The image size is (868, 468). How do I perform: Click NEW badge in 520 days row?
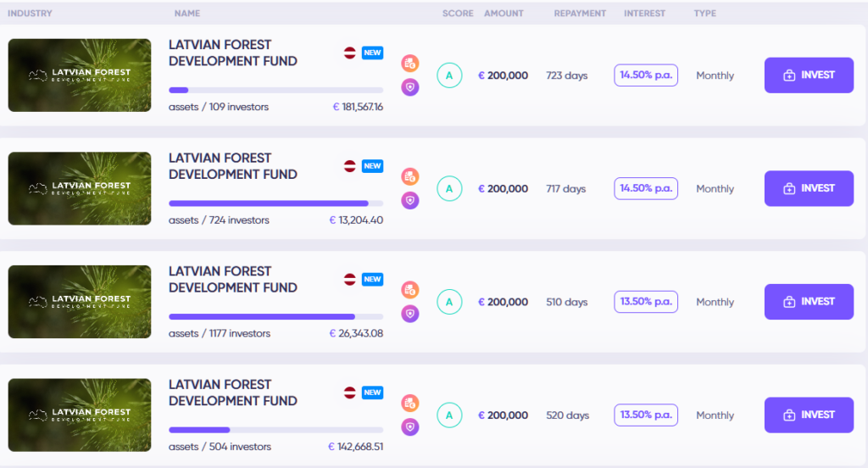(x=373, y=393)
